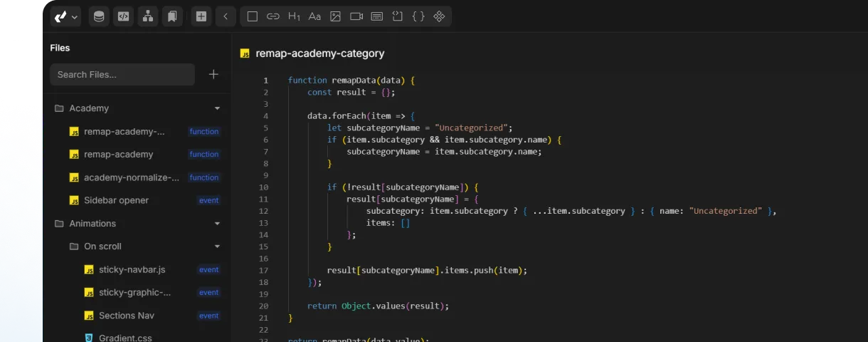This screenshot has width=868, height=342.
Task: Click the Files panel heading
Action: pyautogui.click(x=60, y=48)
